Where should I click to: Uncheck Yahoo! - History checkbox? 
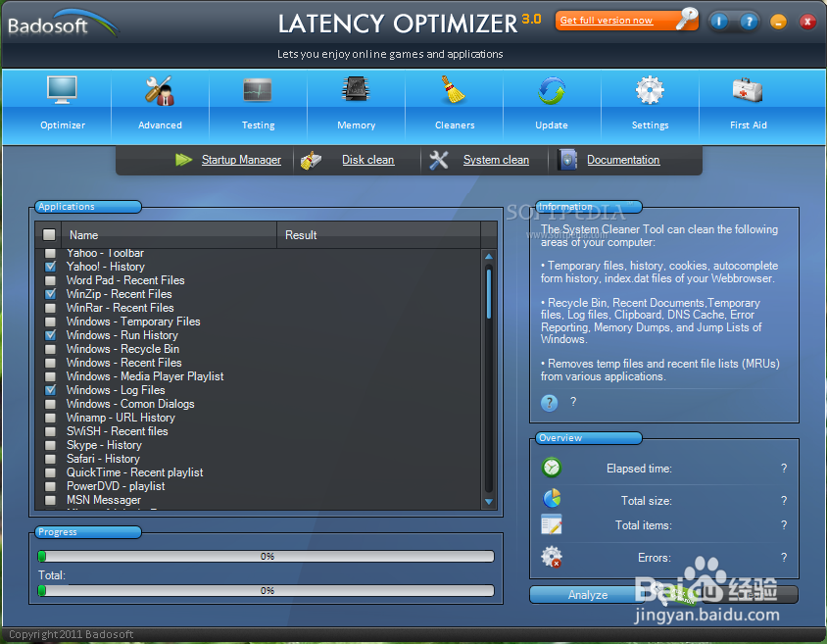click(x=51, y=267)
